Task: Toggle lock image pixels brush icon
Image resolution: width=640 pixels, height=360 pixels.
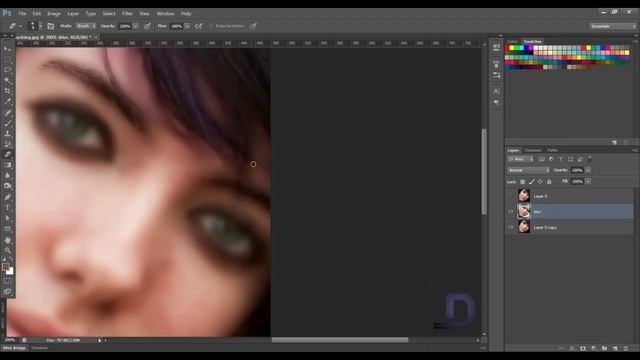Action: pyautogui.click(x=531, y=182)
